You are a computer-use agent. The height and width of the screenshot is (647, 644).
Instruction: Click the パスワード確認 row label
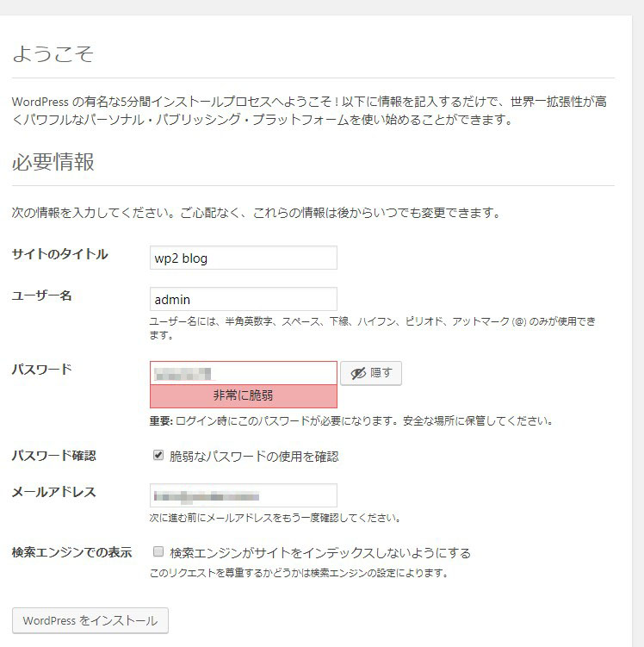[x=54, y=456]
